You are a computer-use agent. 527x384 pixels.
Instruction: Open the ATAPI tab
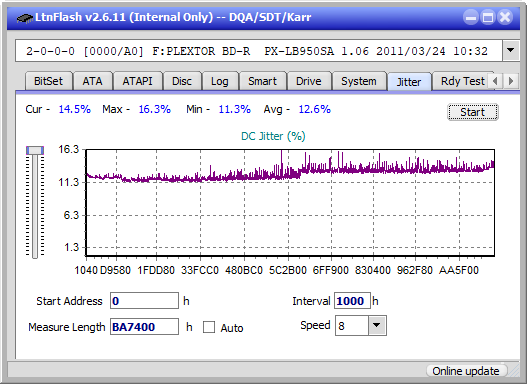pos(137,81)
